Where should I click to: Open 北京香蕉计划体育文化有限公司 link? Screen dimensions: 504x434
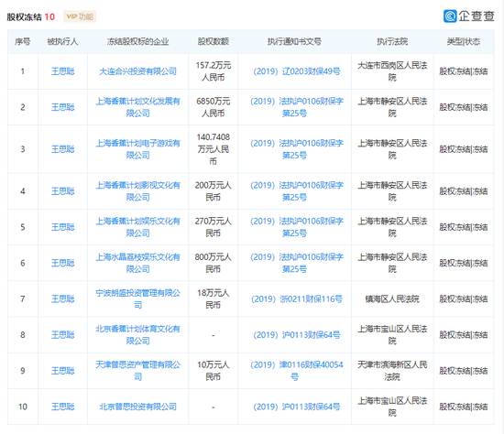137,335
